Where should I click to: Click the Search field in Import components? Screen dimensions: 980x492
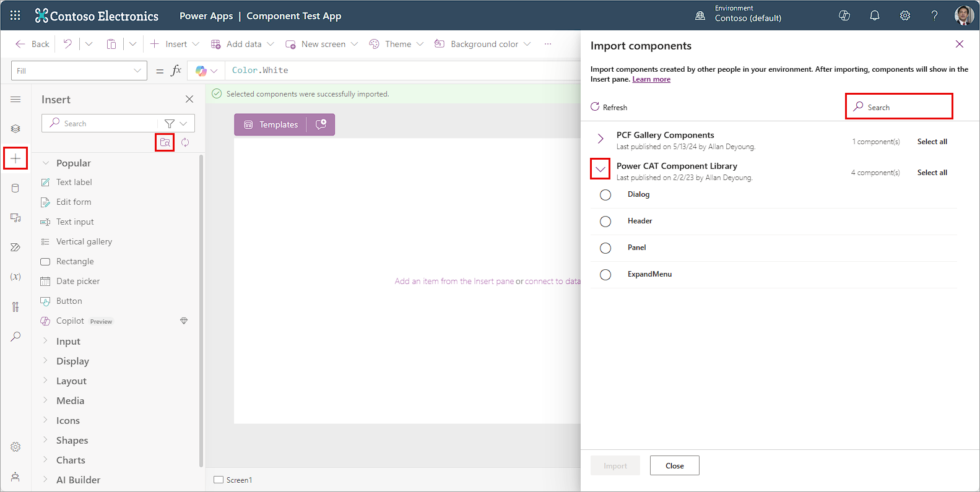[899, 106]
